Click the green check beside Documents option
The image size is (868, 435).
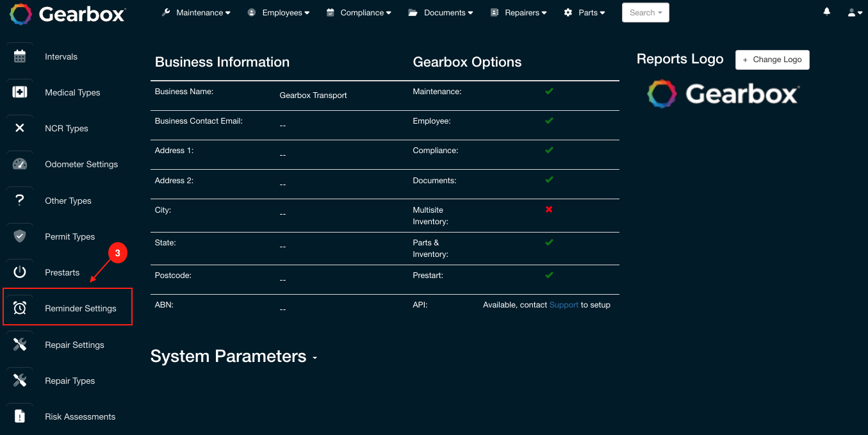click(x=549, y=180)
